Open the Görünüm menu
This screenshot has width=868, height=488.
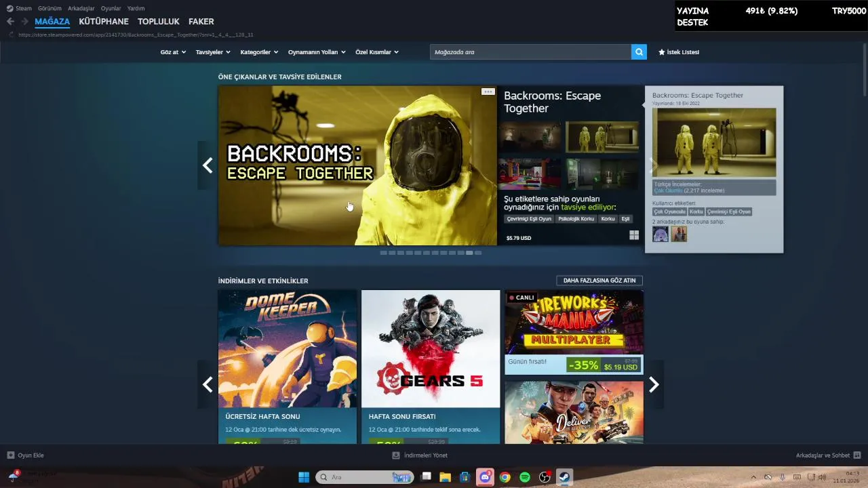click(50, 8)
